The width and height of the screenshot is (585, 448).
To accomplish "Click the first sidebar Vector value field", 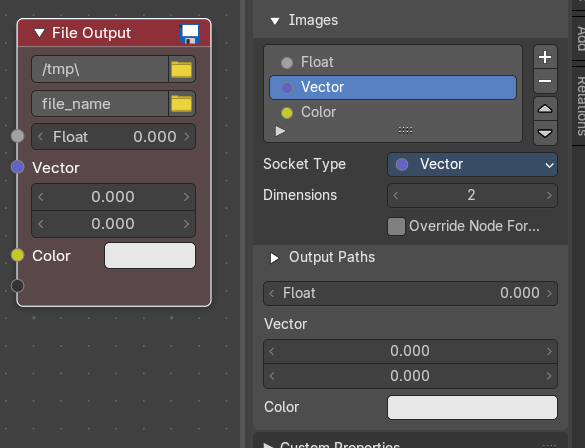I will click(410, 351).
